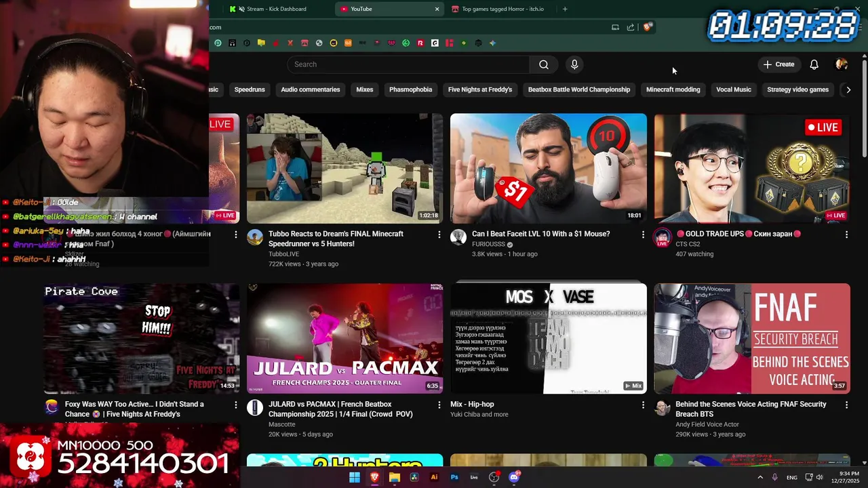This screenshot has width=868, height=488.
Task: Select the Audio commentaries chip
Action: (311, 89)
